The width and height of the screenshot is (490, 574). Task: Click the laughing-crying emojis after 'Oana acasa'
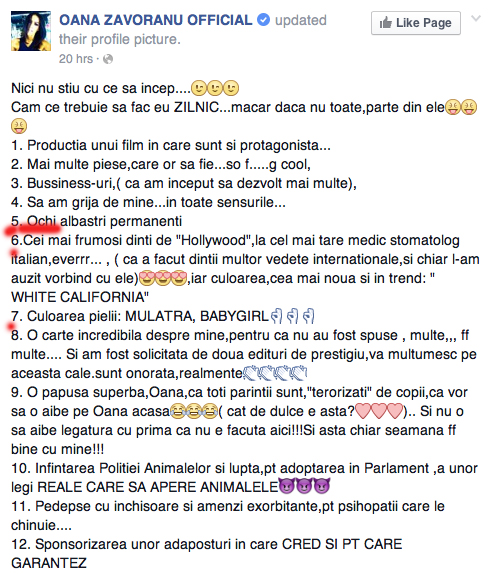tap(194, 411)
